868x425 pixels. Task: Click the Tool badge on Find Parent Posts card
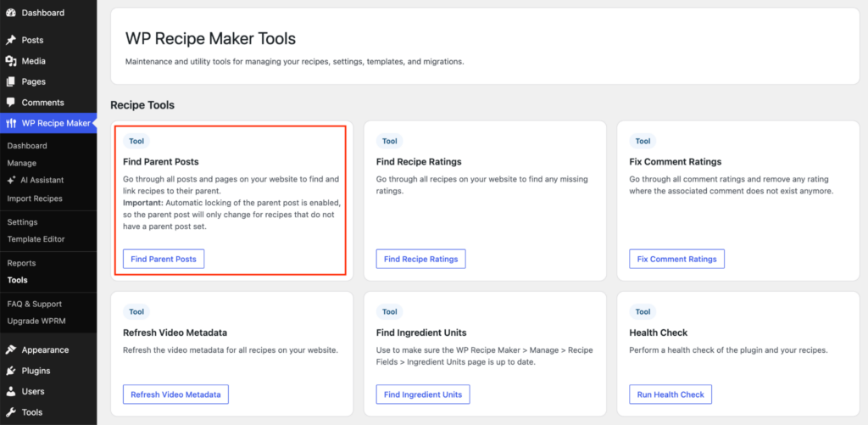(x=136, y=142)
